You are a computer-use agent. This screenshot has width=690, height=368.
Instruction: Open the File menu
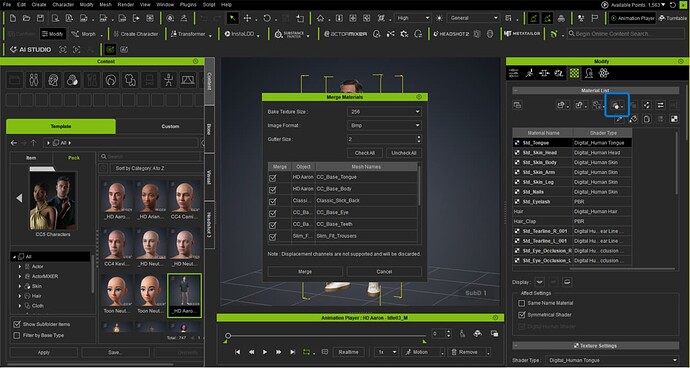pos(7,4)
